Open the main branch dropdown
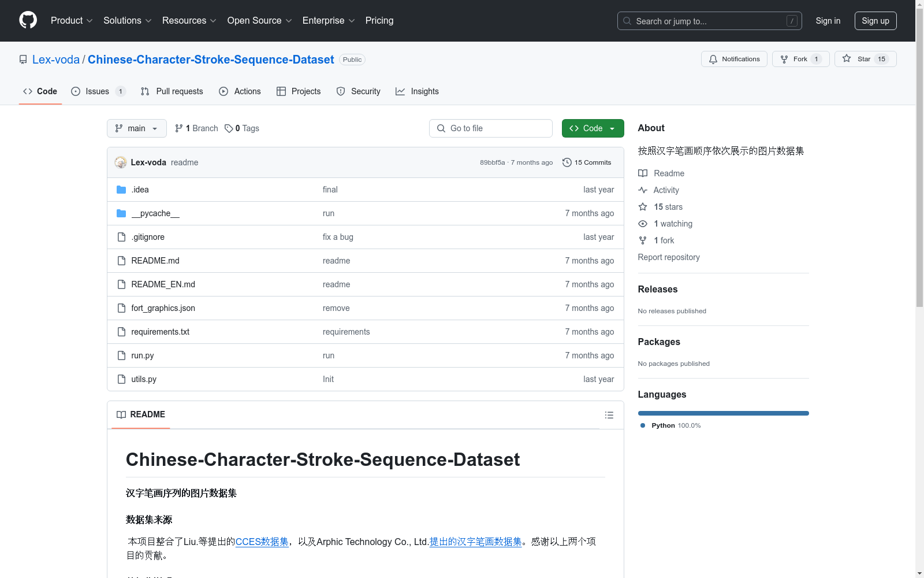 coord(137,128)
